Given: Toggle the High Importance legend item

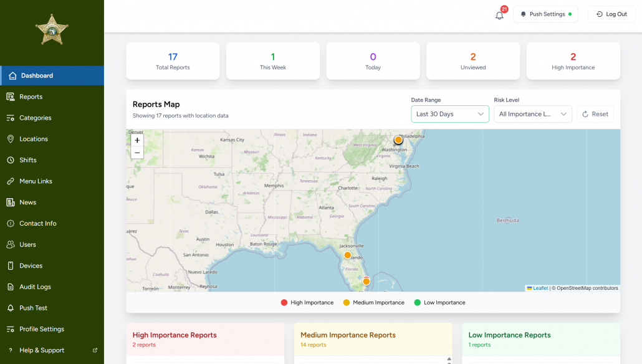Looking at the screenshot, I should [x=307, y=302].
